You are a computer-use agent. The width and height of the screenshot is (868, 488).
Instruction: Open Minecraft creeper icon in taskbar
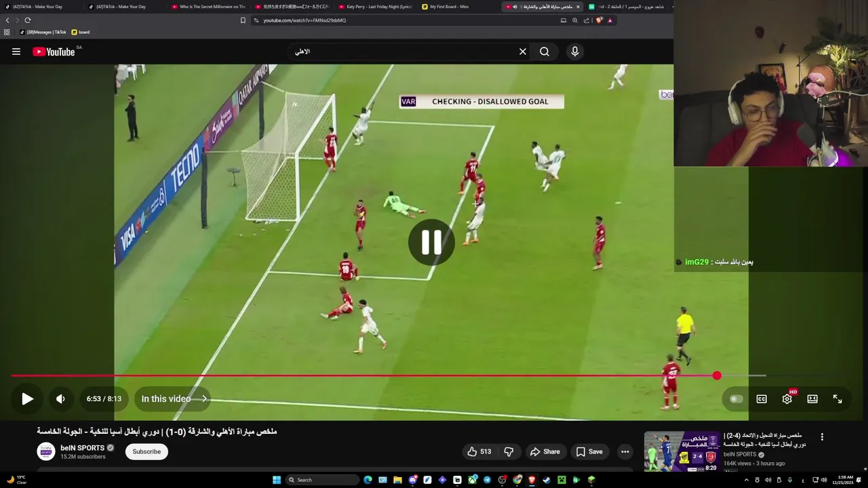pos(561,480)
